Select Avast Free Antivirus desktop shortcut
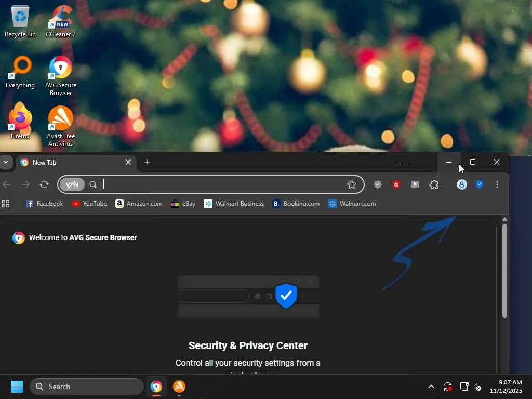The image size is (532, 399). pyautogui.click(x=61, y=126)
